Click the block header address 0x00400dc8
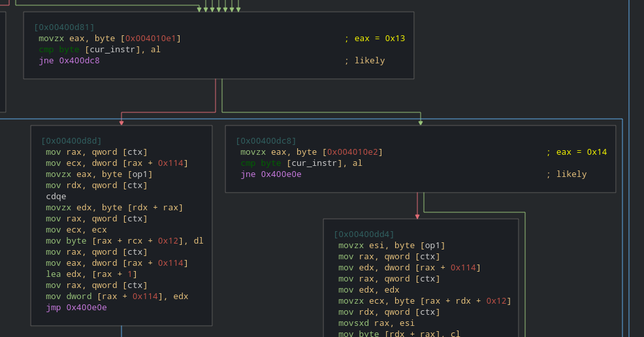Screen dimensions: 644x337 [266, 141]
